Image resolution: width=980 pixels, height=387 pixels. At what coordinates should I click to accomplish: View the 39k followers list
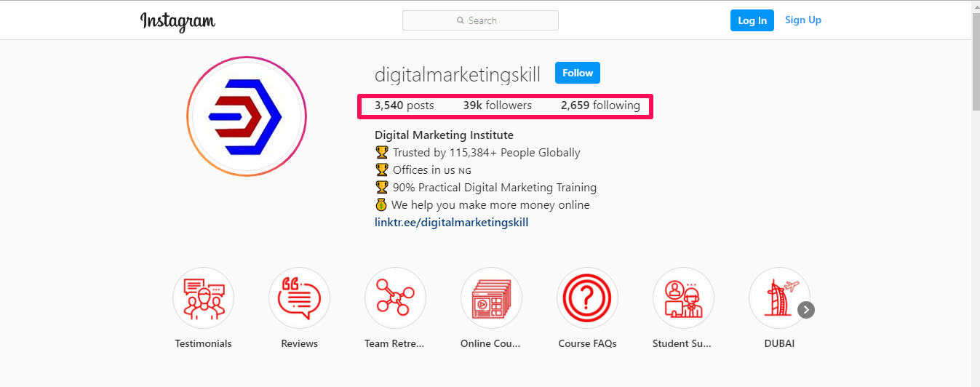pos(497,105)
